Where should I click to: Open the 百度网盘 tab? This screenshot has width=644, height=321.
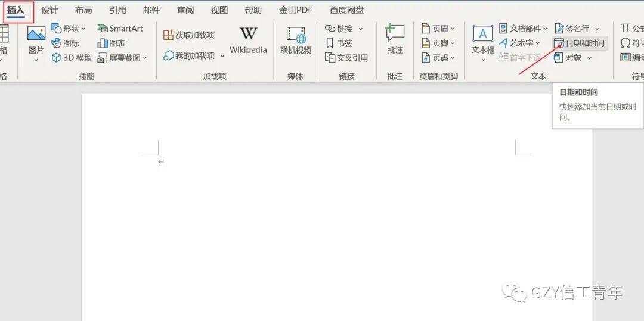pyautogui.click(x=346, y=10)
